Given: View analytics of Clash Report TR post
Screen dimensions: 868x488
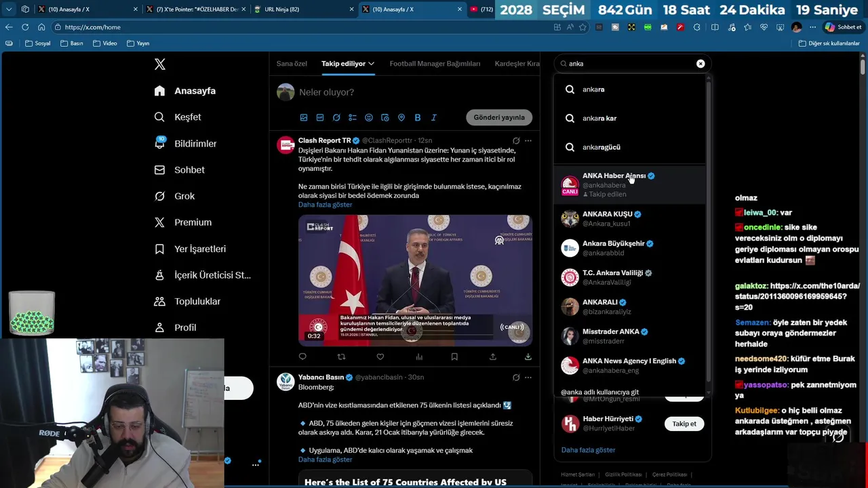Looking at the screenshot, I should (x=419, y=357).
